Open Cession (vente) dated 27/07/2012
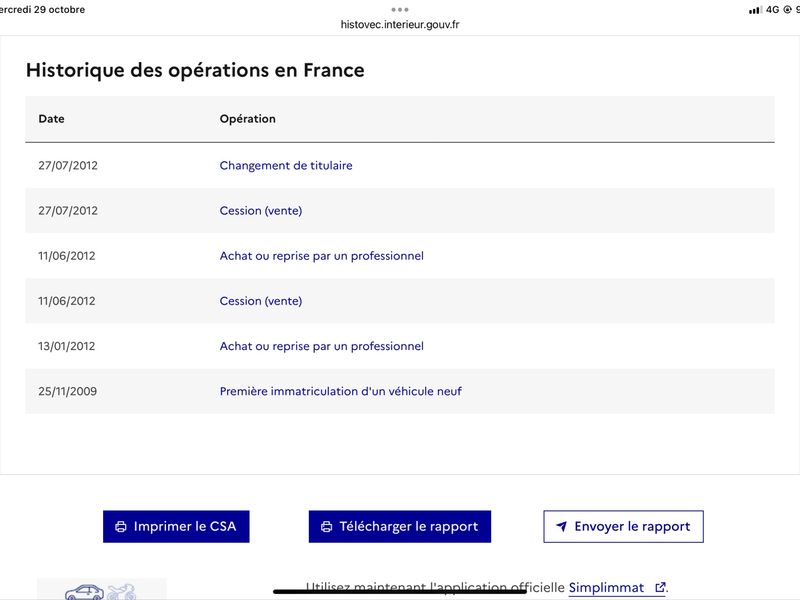Screen dimensions: 800x600 [x=261, y=211]
